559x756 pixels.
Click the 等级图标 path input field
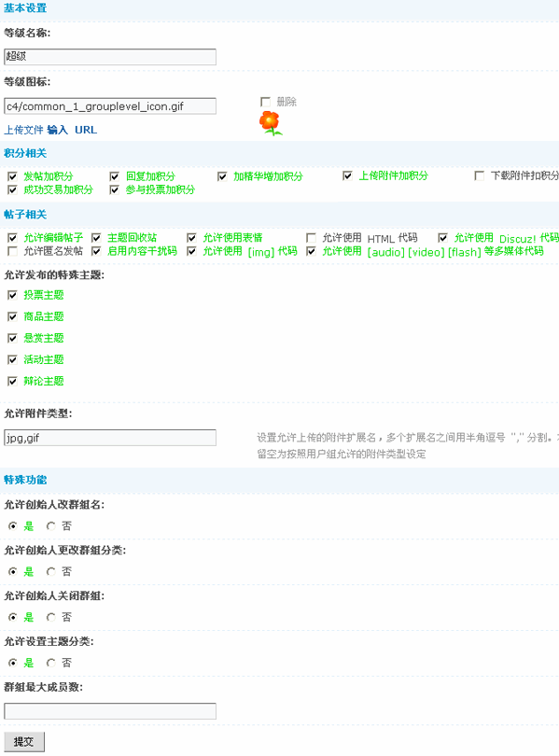click(110, 106)
